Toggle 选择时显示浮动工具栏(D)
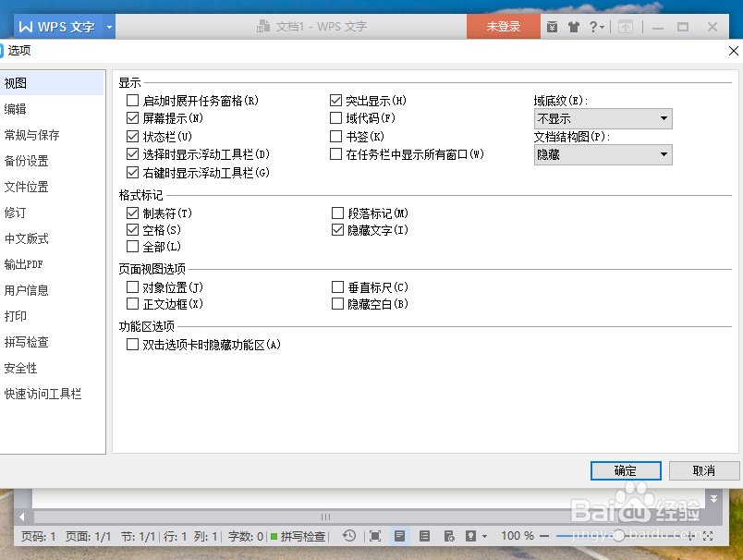Screen dimensions: 743x560 click(133, 154)
